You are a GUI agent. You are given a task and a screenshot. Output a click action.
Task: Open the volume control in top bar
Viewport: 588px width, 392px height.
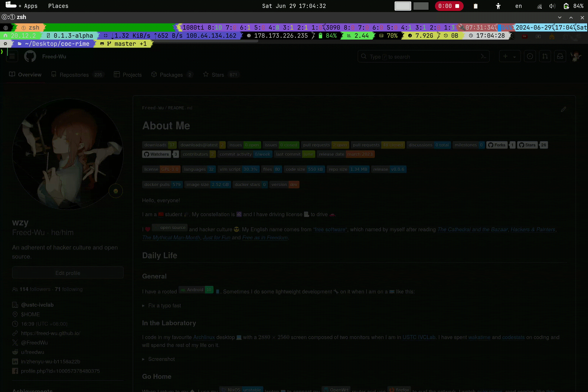(552, 6)
